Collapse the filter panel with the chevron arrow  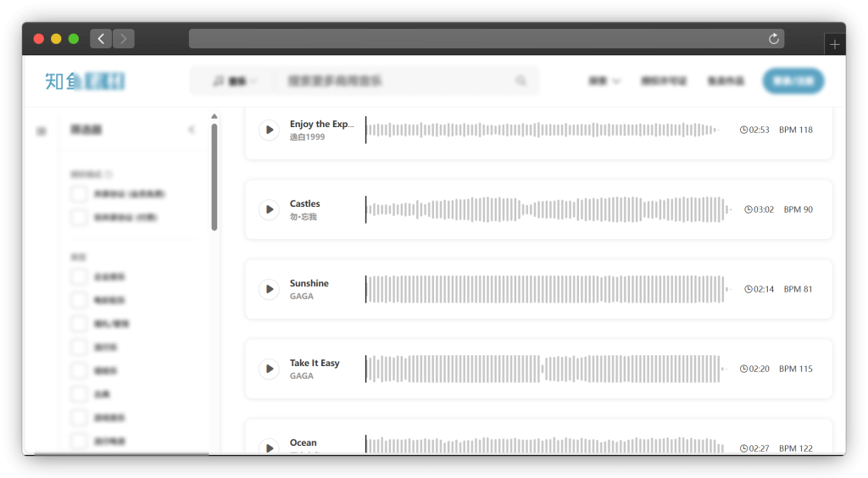(191, 130)
